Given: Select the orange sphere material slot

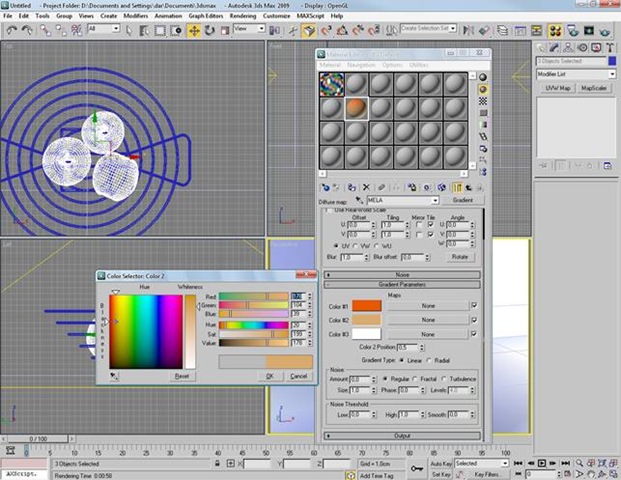Looking at the screenshot, I should pos(358,107).
